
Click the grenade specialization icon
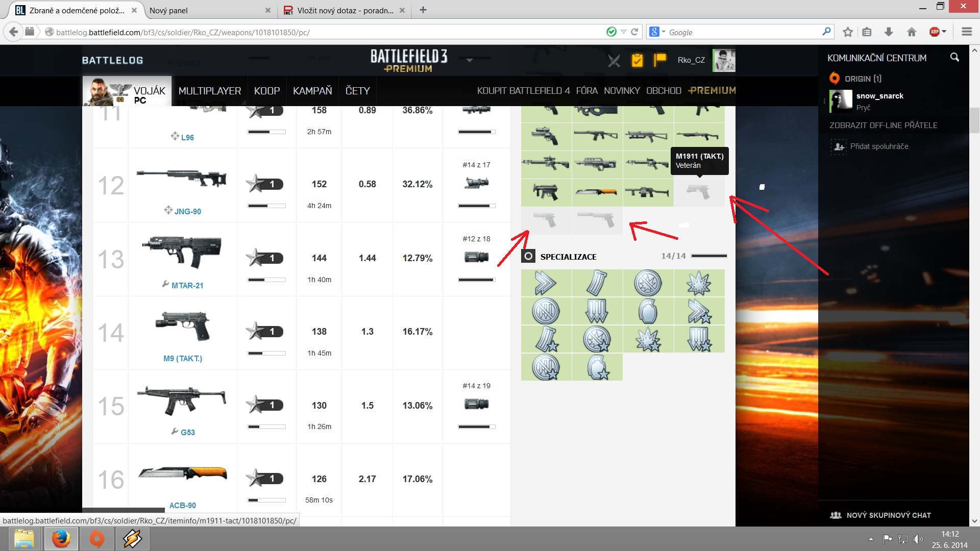point(648,311)
